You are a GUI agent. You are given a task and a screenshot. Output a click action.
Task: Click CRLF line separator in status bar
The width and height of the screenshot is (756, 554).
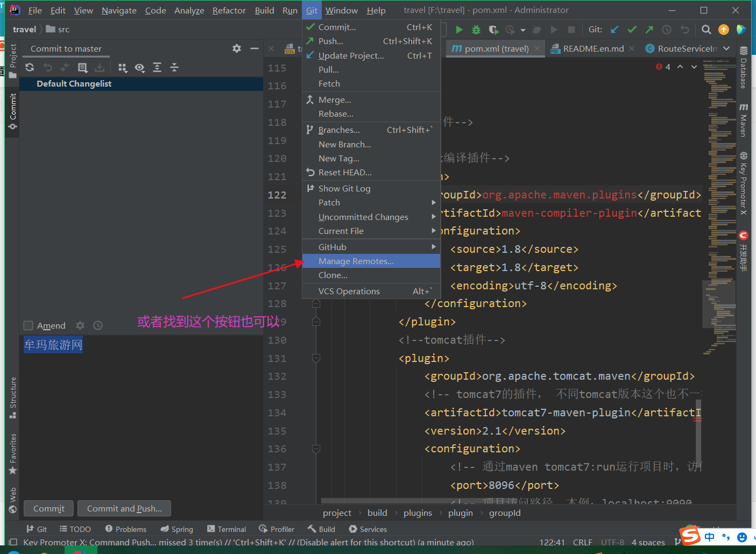pyautogui.click(x=583, y=542)
